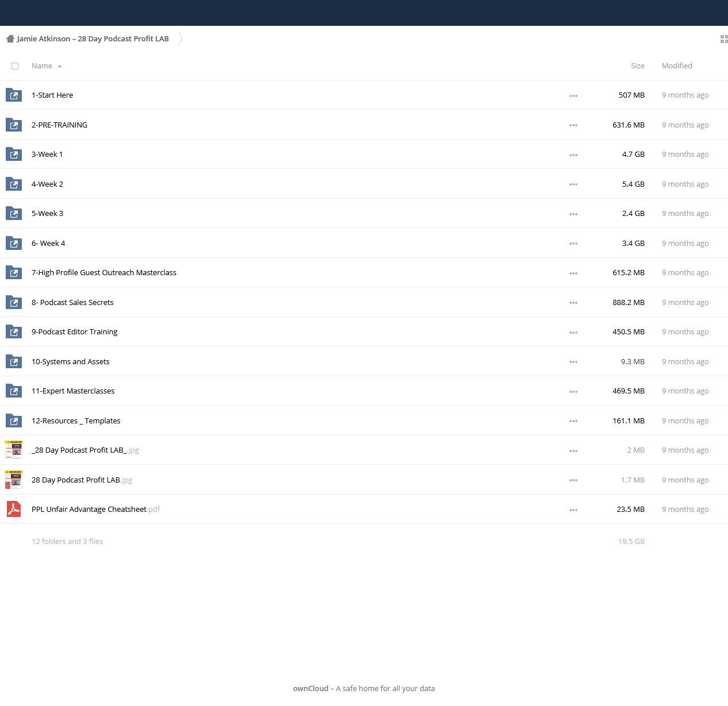Viewport: 728px width, 706px height.
Task: Click the folder icon beside 3-Week 1
Action: point(14,154)
